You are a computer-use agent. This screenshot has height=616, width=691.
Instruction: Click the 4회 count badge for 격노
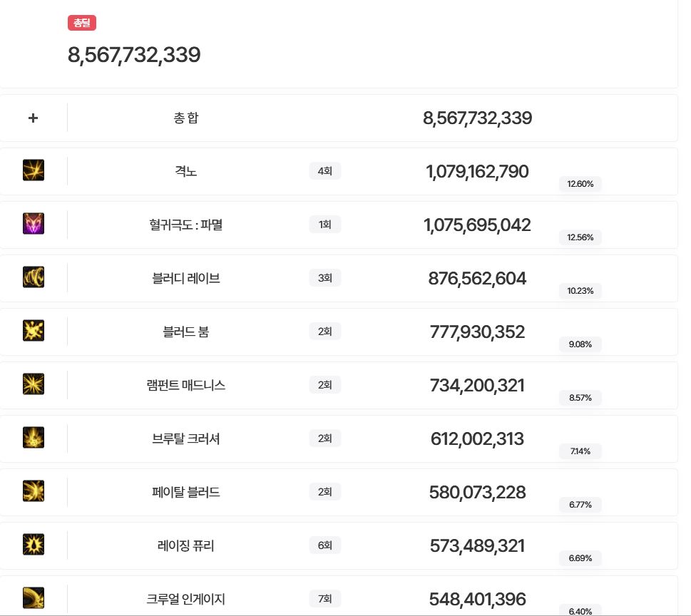(325, 171)
